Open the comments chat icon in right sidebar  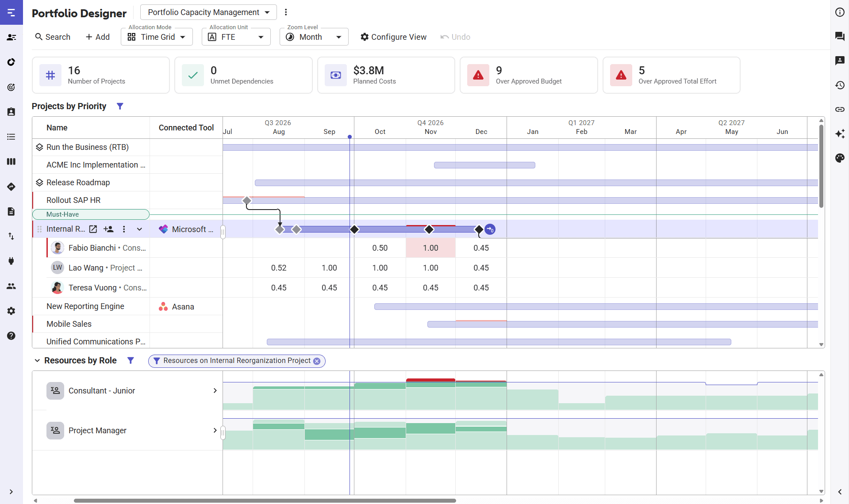click(840, 36)
